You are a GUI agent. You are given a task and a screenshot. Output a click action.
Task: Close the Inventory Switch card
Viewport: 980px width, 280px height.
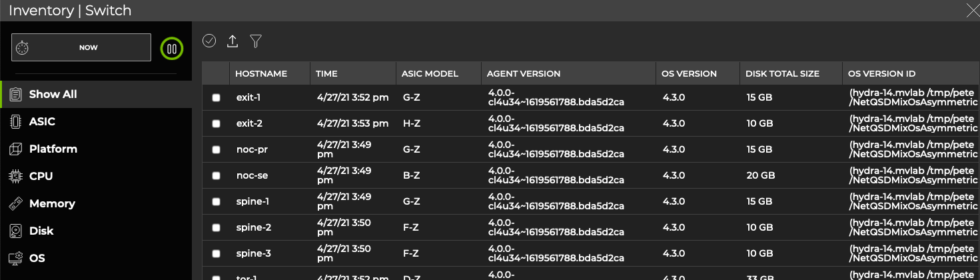972,9
